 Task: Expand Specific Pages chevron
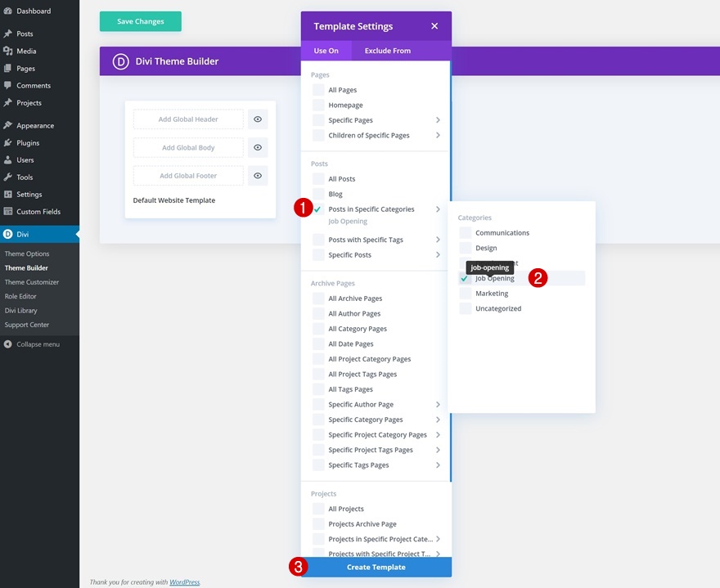click(438, 120)
